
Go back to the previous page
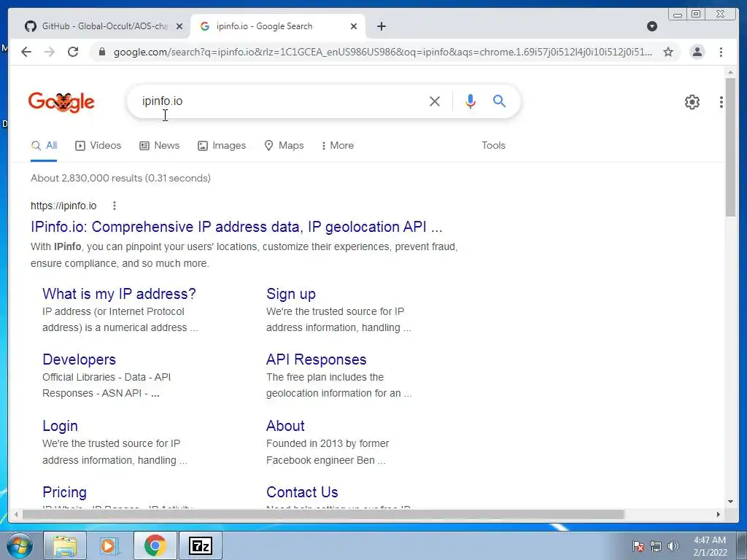point(26,52)
